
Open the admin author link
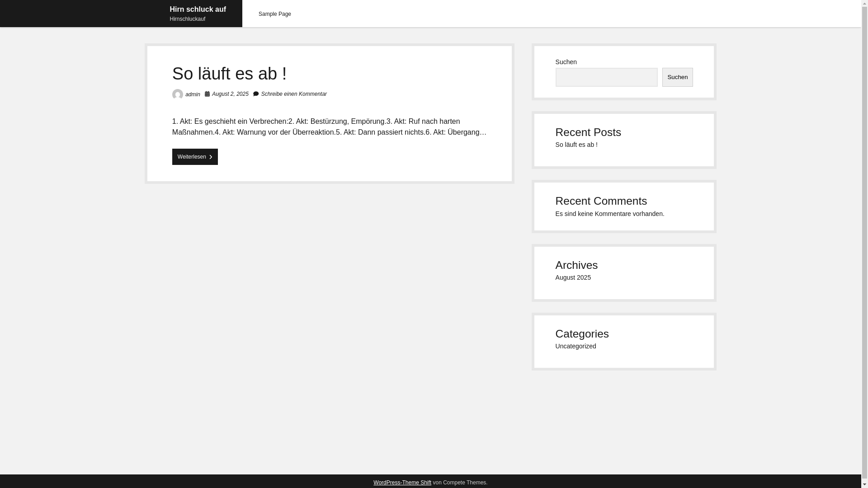click(193, 94)
